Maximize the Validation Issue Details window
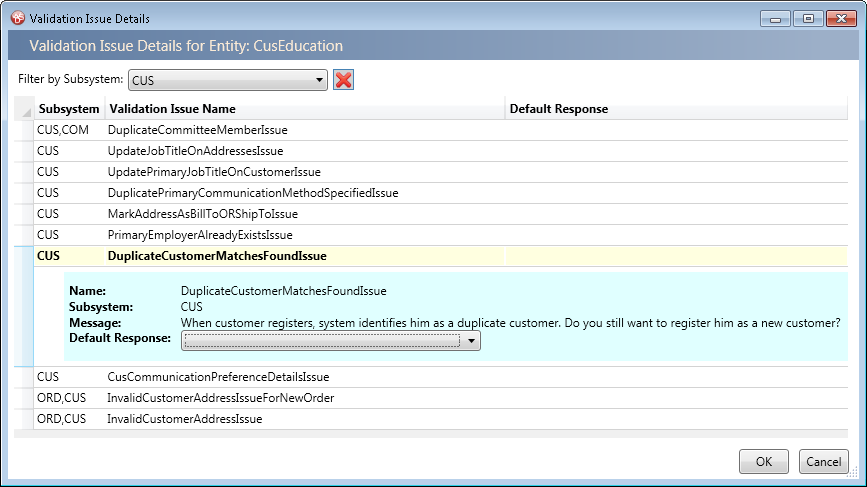 click(x=807, y=18)
